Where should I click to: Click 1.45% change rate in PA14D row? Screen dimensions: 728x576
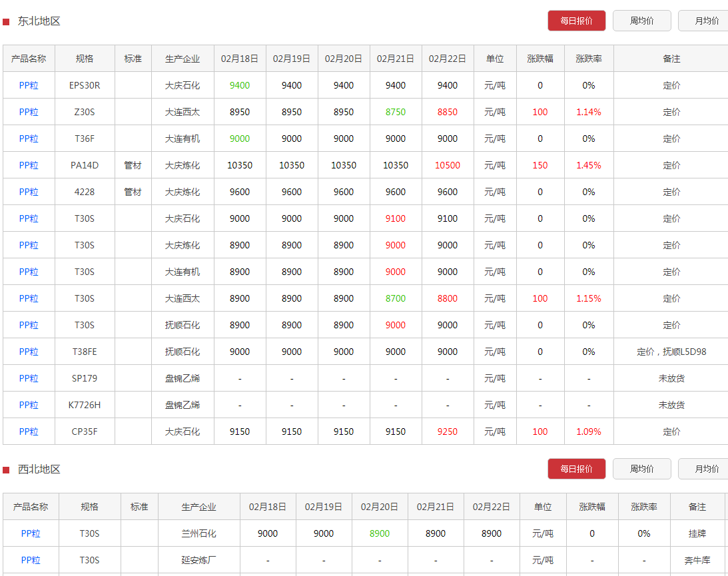(x=589, y=165)
